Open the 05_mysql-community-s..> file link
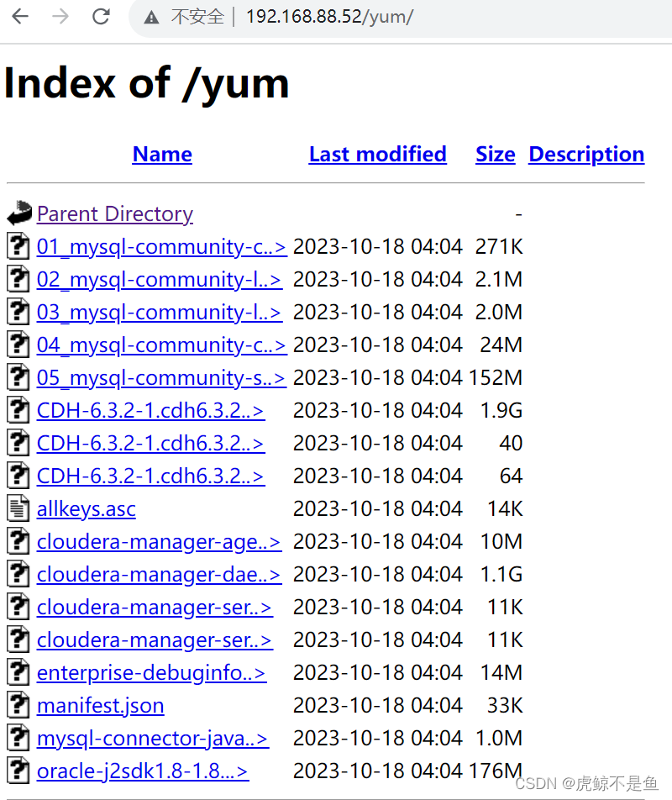The height and width of the screenshot is (800, 672). point(161,377)
